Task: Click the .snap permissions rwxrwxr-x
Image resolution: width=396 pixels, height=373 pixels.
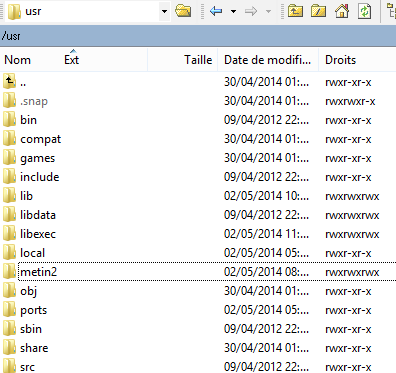Action: coord(350,101)
